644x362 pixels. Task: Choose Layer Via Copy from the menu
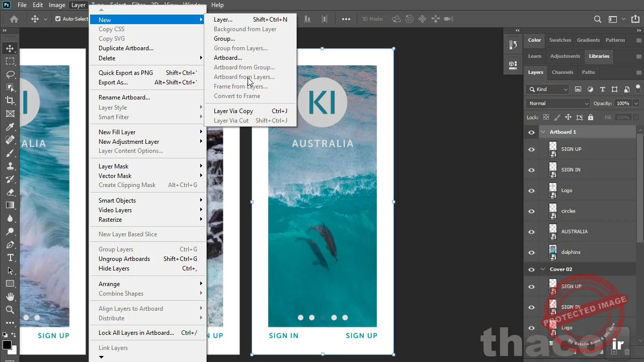tap(233, 111)
